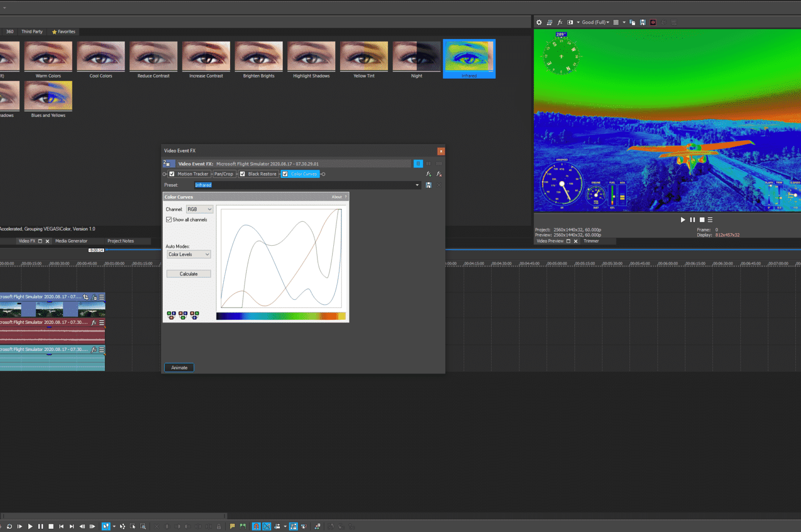This screenshot has width=801, height=532.
Task: Click the Remove Selected Plug-In icon
Action: (x=439, y=174)
